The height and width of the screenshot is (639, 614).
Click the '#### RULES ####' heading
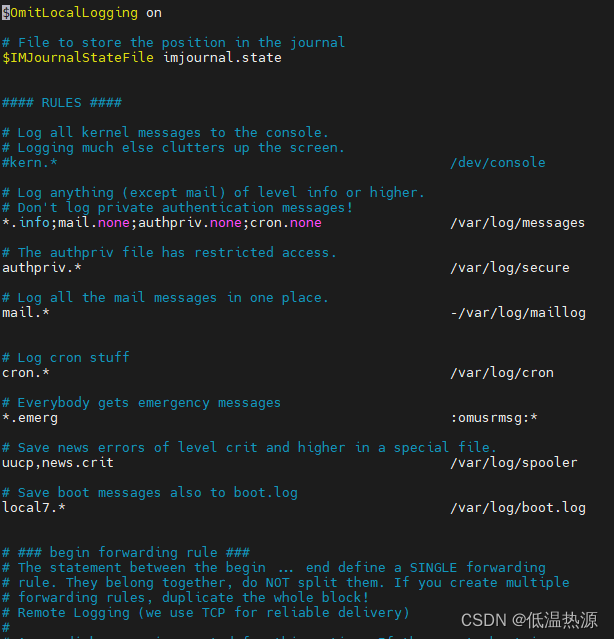(x=62, y=103)
